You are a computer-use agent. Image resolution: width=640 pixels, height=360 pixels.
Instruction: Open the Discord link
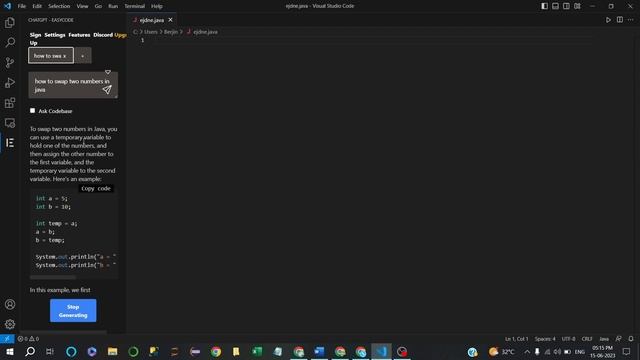coord(103,35)
